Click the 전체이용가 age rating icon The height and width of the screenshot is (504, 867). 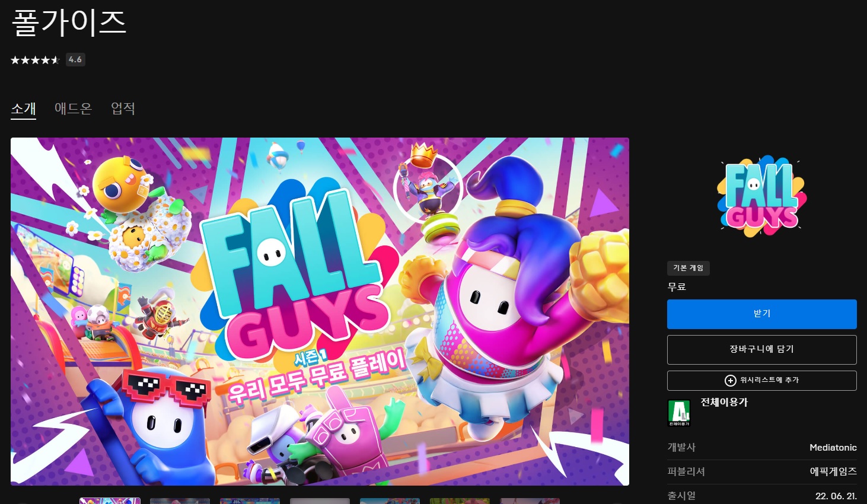[x=679, y=413]
